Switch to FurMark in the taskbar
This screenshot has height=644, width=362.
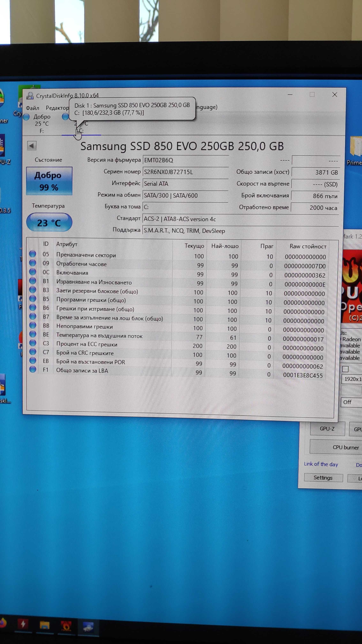click(66, 626)
